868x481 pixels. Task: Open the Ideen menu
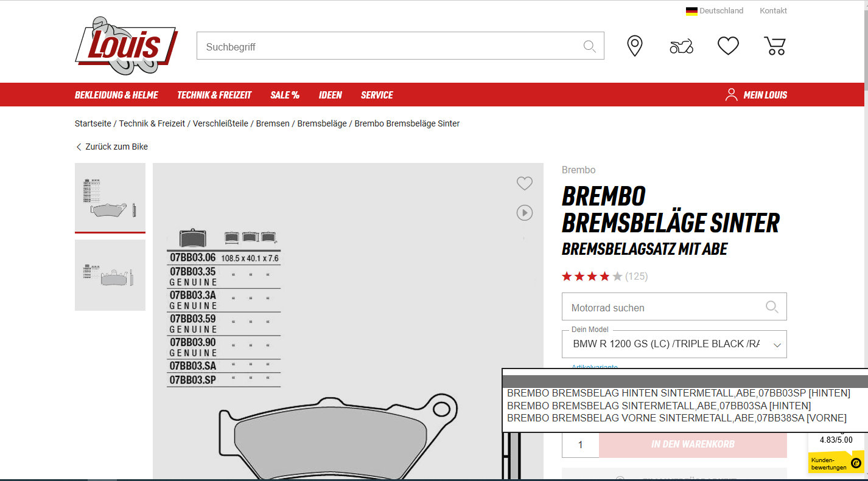coord(331,95)
